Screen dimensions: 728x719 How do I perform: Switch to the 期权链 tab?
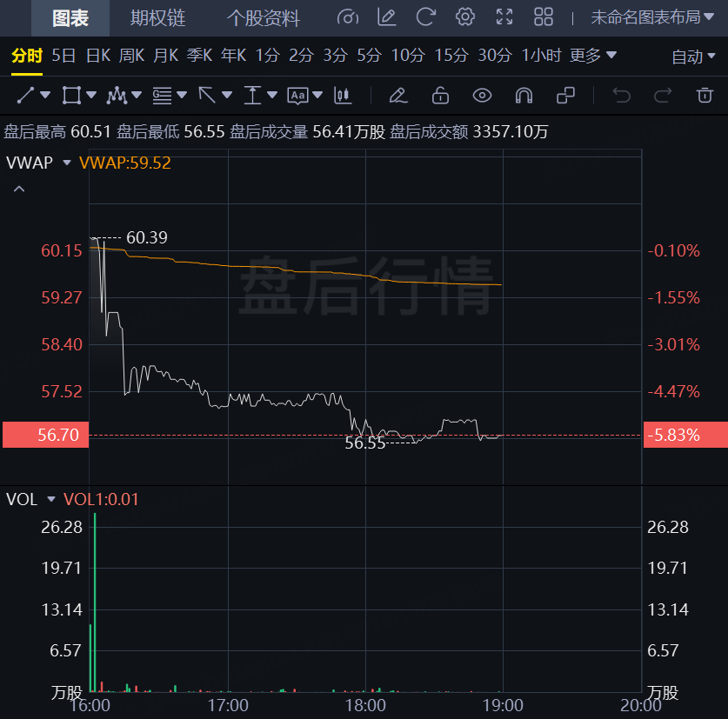coord(157,17)
